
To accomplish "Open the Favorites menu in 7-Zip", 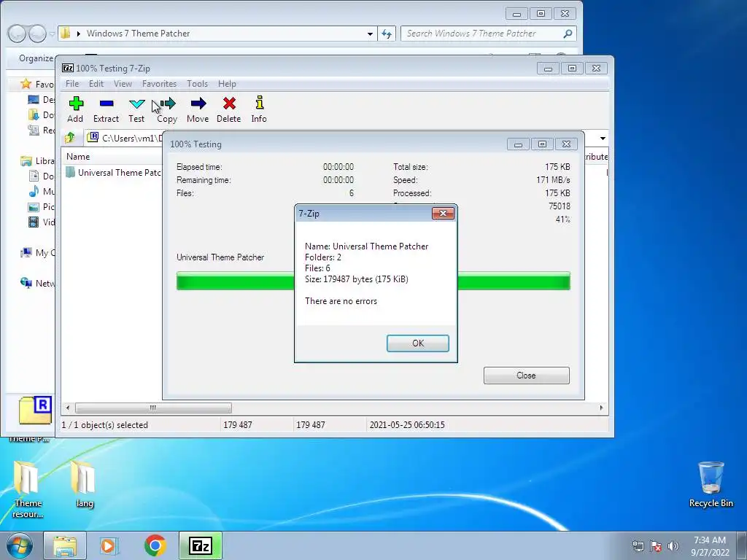I will (159, 84).
